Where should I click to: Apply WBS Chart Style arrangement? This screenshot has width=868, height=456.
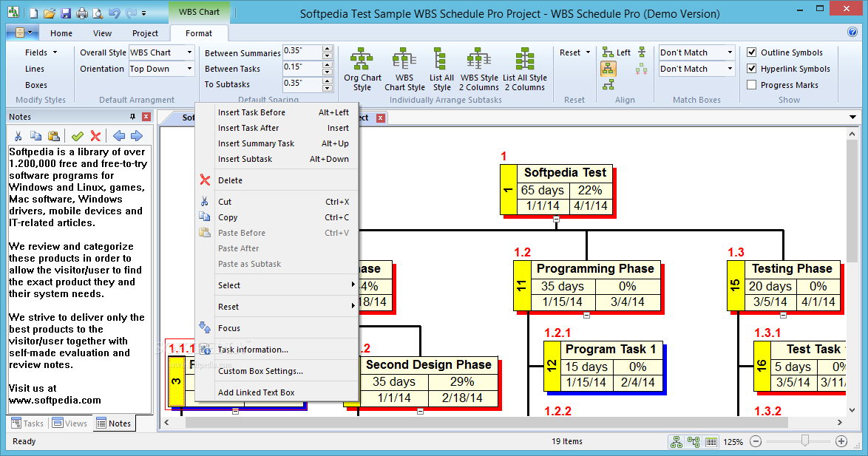coord(404,69)
